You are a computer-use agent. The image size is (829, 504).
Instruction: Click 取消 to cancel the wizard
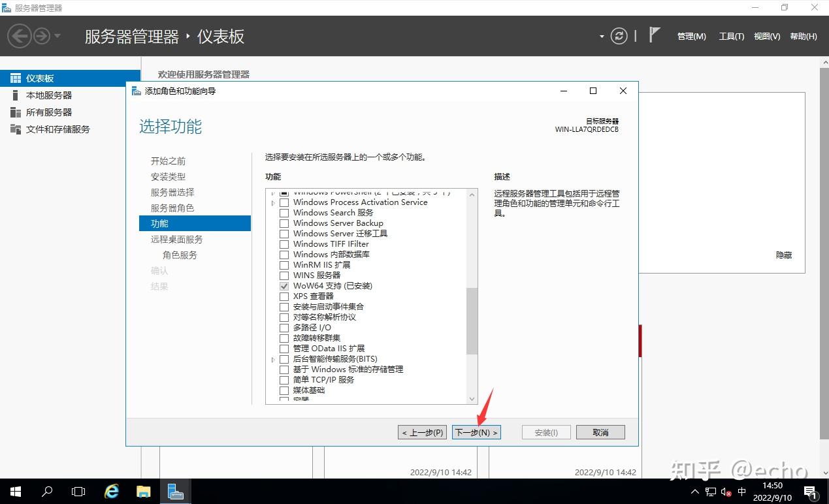600,432
